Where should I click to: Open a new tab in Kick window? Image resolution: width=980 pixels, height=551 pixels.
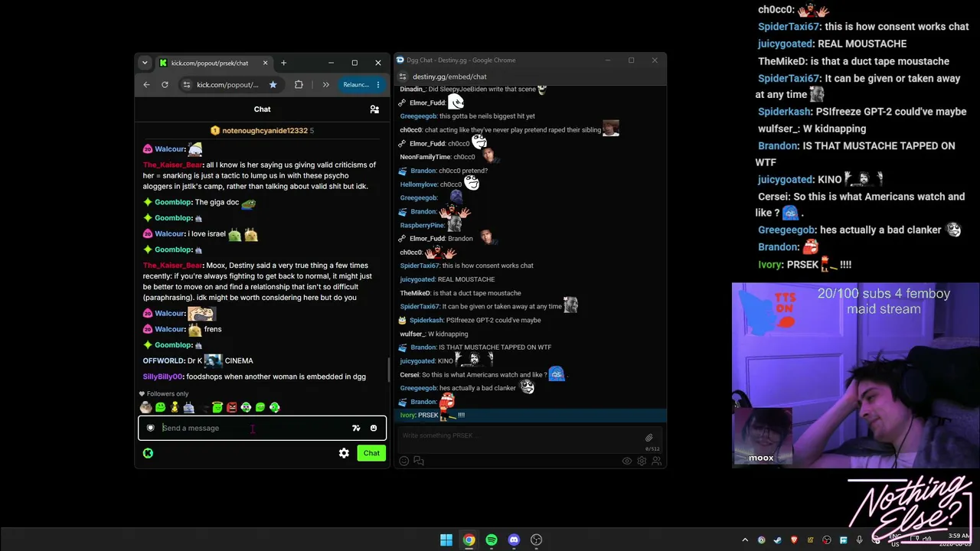[283, 63]
